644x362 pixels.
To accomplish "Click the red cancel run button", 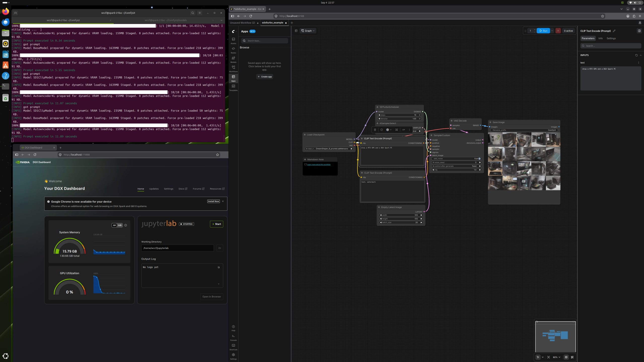I will [558, 31].
